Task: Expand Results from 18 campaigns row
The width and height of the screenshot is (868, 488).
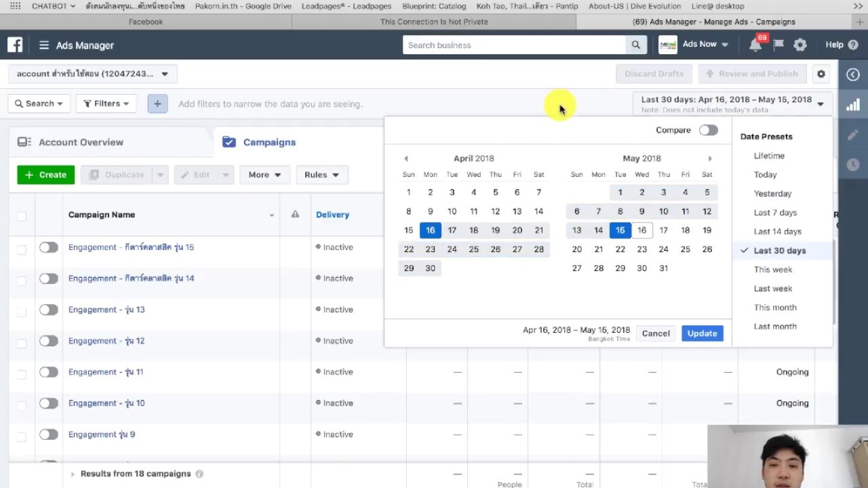Action: 73,474
